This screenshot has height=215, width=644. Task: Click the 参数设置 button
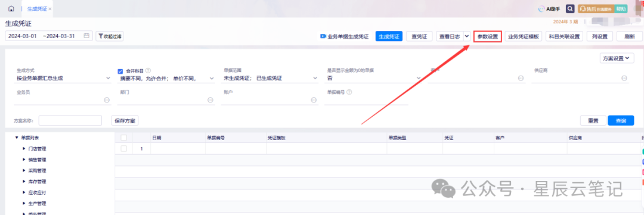coord(488,36)
